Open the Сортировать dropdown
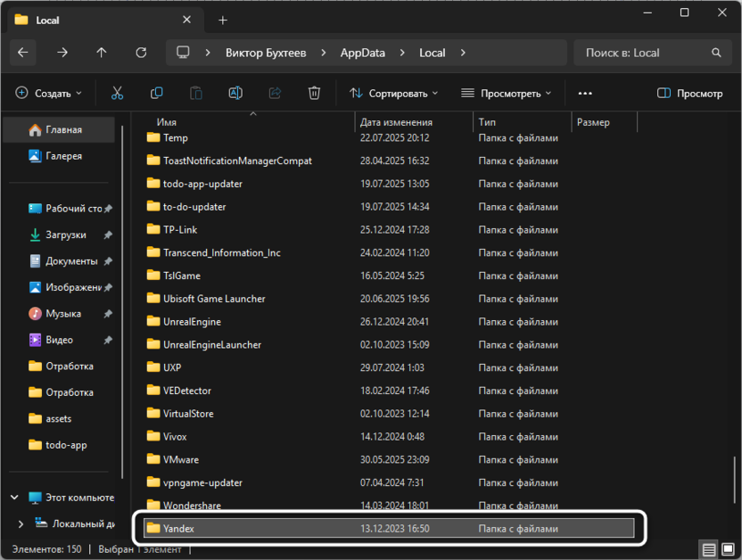 (x=393, y=93)
